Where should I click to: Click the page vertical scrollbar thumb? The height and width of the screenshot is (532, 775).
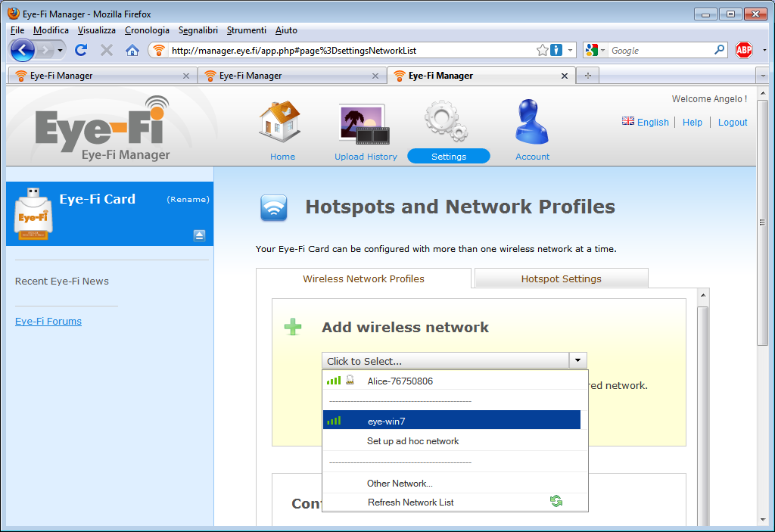(x=762, y=222)
